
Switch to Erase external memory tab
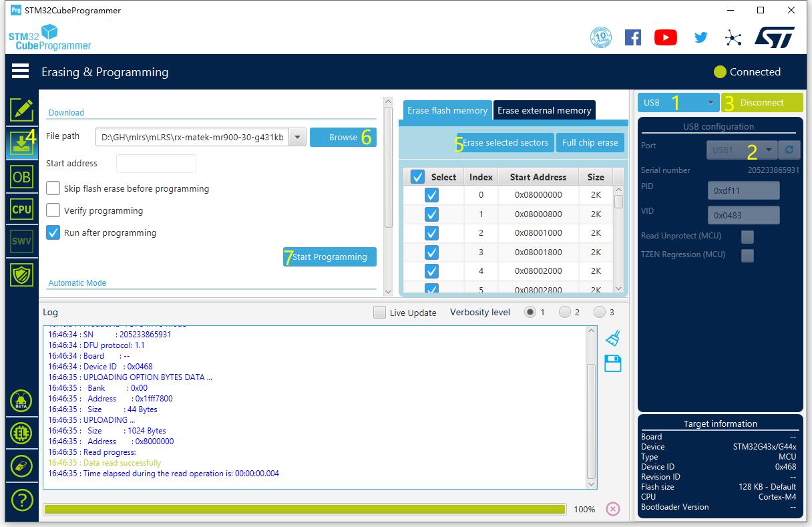pyautogui.click(x=544, y=110)
